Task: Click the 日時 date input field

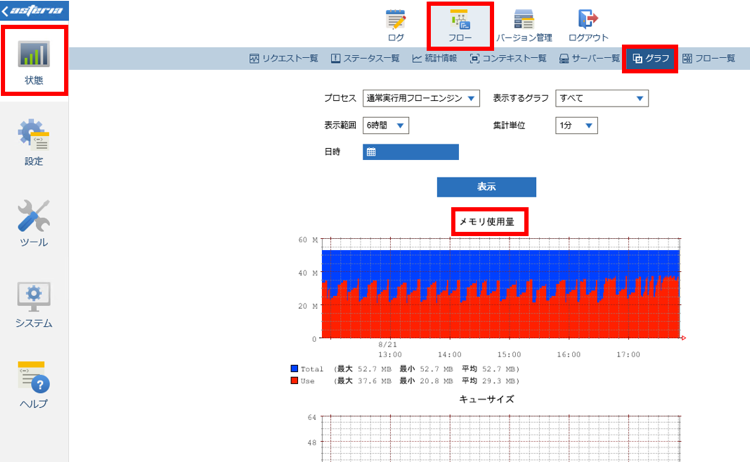Action: (410, 152)
